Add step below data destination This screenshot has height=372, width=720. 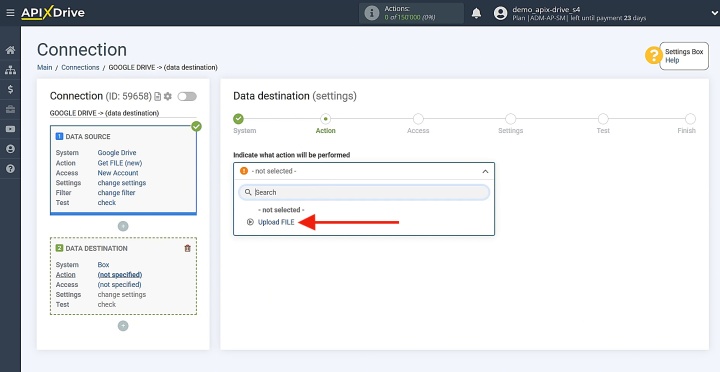pos(123,326)
